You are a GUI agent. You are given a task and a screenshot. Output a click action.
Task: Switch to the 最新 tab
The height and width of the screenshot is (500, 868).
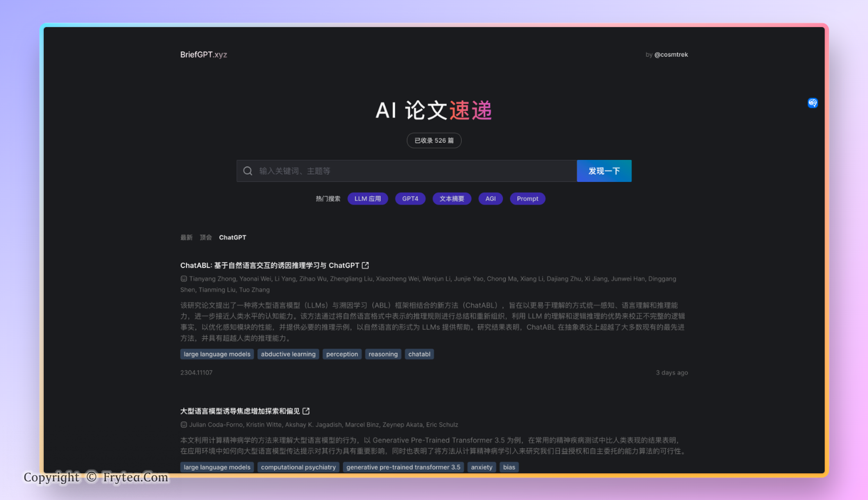tap(186, 238)
